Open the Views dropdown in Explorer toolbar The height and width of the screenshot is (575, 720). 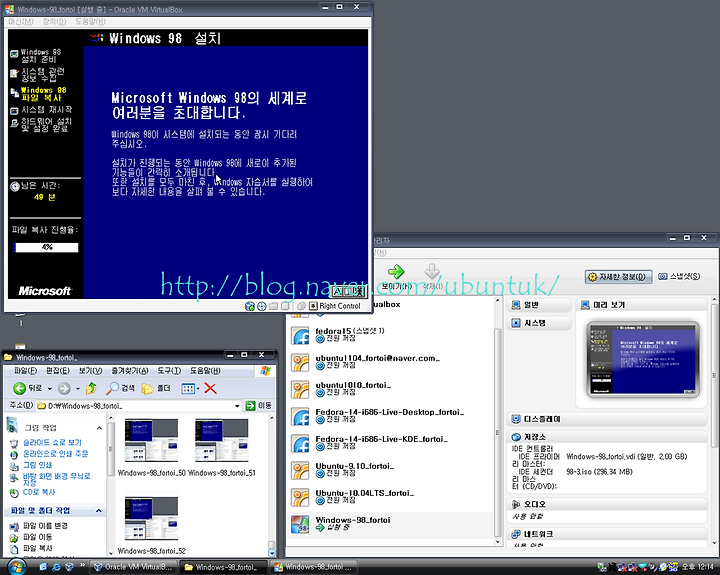click(x=191, y=389)
